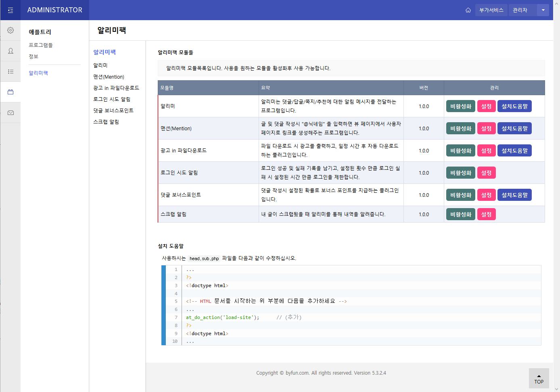Open 맨션(Mention) submenu item
560x392 pixels.
tap(109, 77)
